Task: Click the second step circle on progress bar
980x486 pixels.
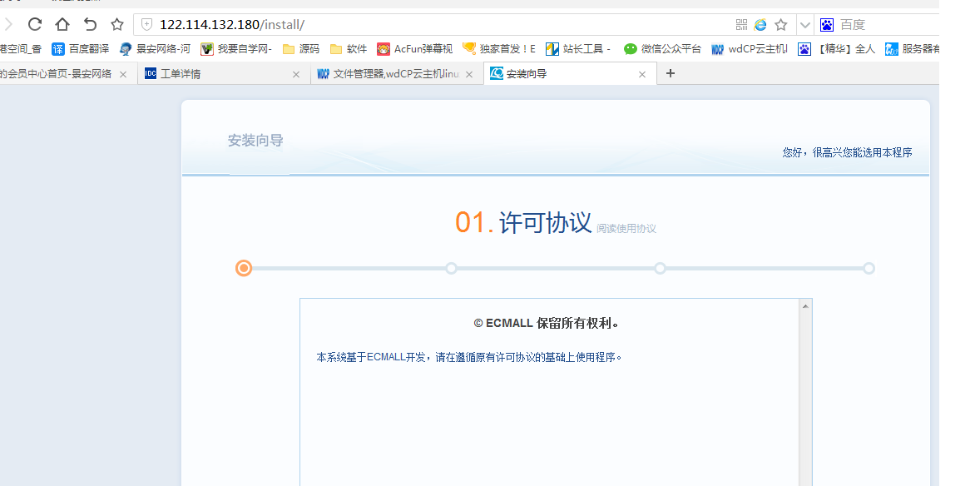Action: 452,268
